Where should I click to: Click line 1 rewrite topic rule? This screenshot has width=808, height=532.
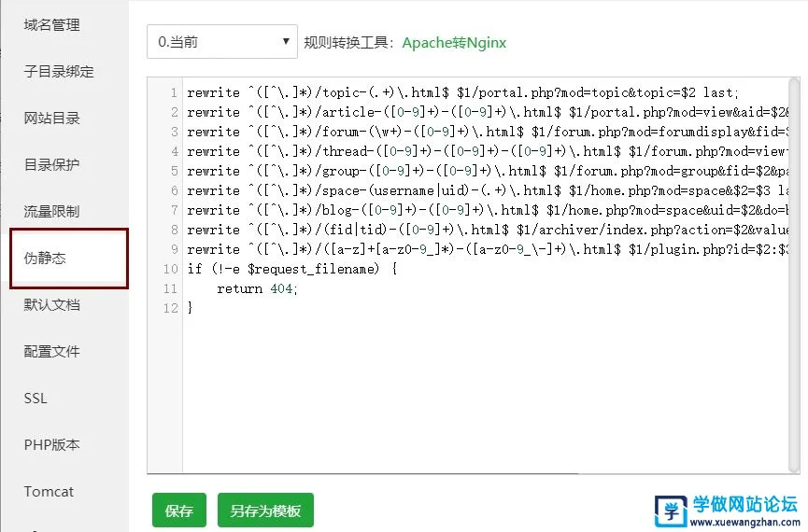(462, 92)
